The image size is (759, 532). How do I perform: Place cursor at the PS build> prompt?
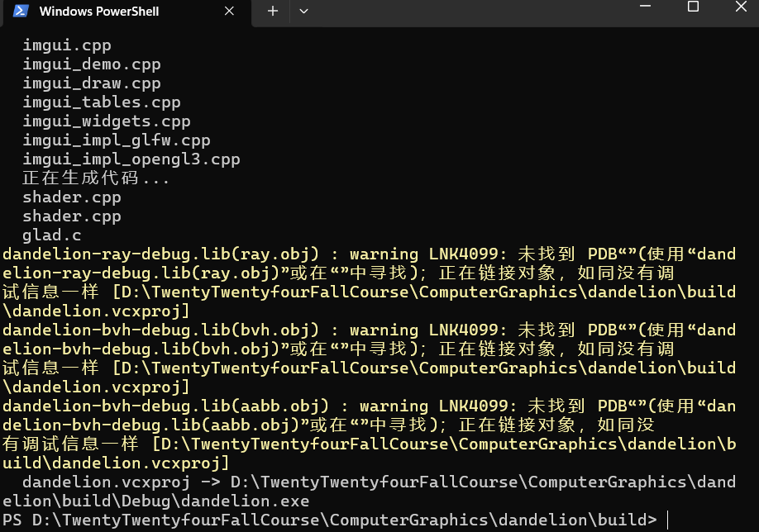click(666, 520)
